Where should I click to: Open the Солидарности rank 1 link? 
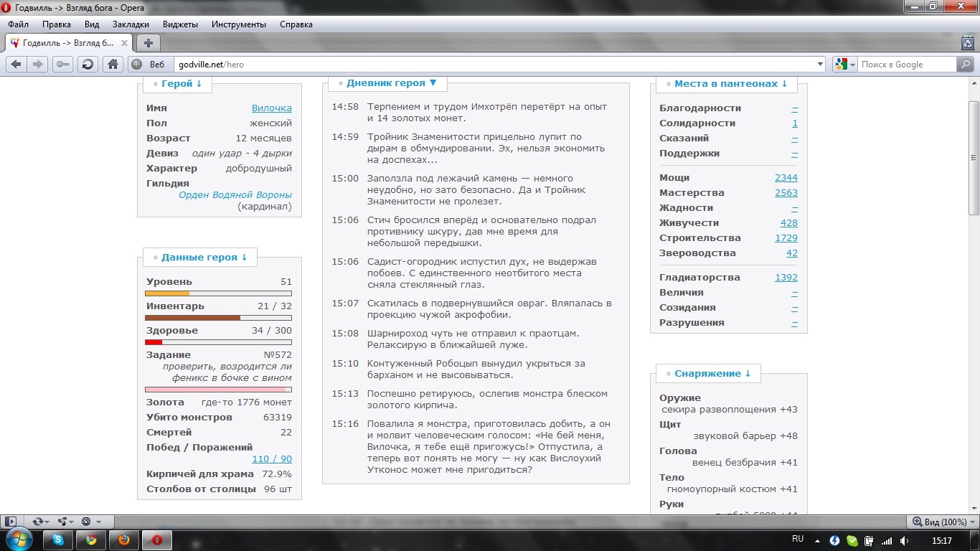[795, 123]
